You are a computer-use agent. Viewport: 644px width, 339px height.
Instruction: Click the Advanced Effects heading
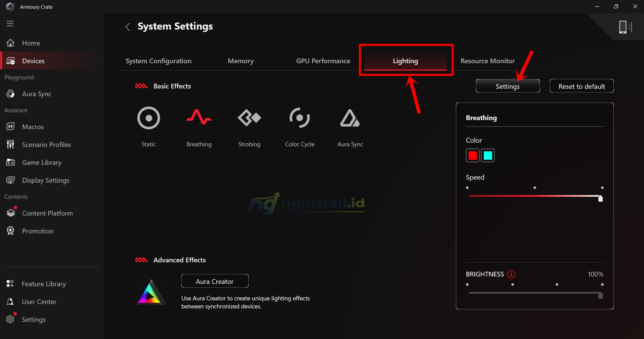pyautogui.click(x=179, y=260)
